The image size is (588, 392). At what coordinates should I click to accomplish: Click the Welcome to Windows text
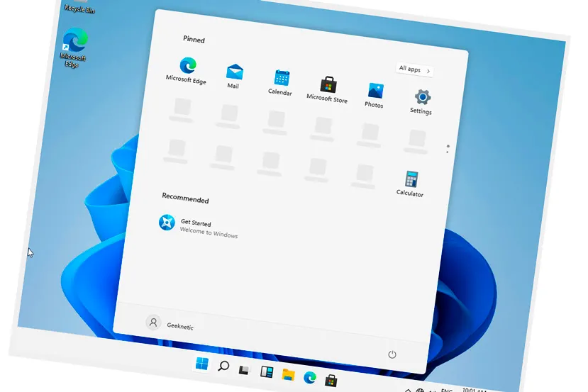(x=209, y=233)
